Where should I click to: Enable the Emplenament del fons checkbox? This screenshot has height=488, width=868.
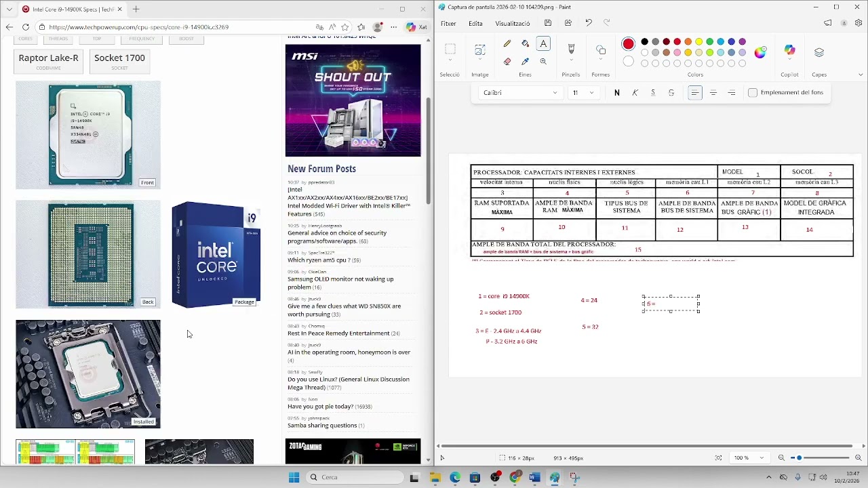753,93
